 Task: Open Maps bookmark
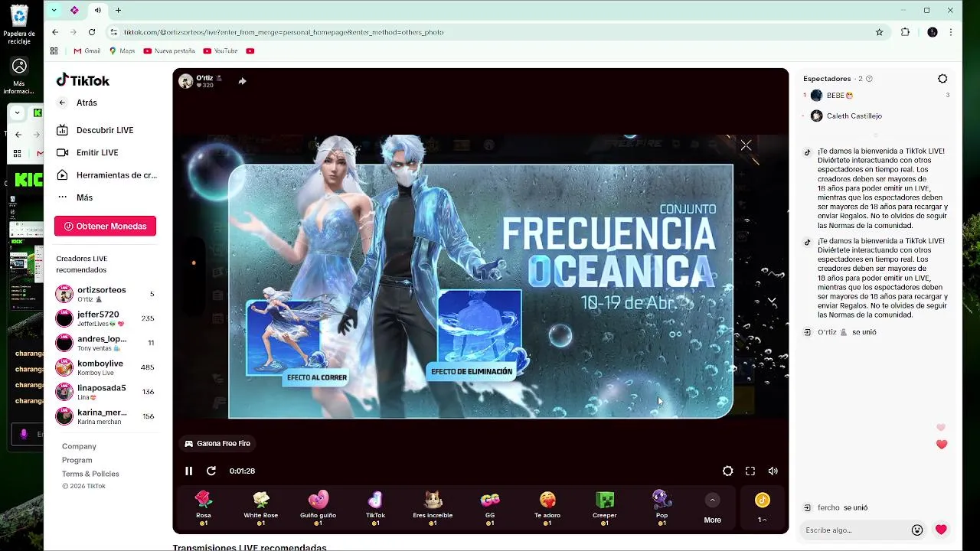(122, 51)
